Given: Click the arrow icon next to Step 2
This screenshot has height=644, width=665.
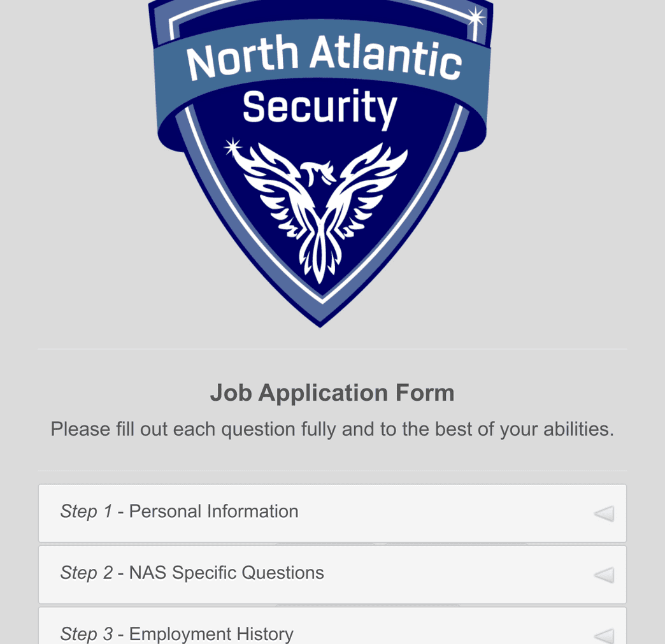Looking at the screenshot, I should [603, 575].
